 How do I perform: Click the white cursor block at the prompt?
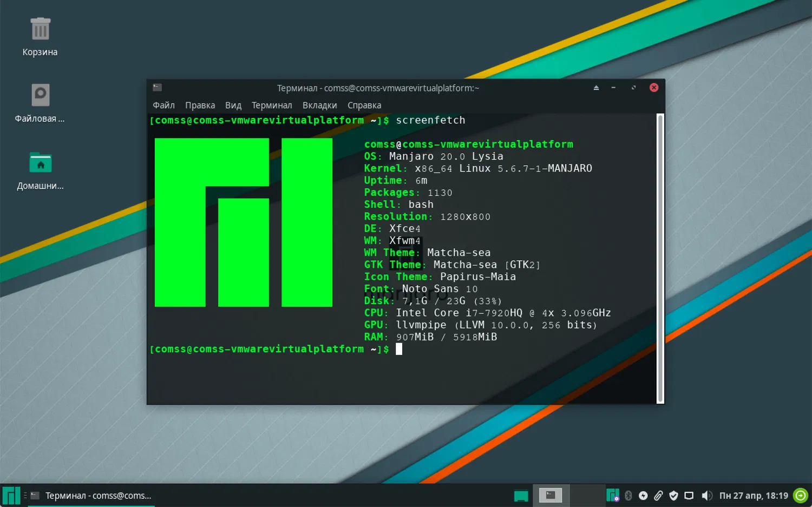pyautogui.click(x=399, y=349)
